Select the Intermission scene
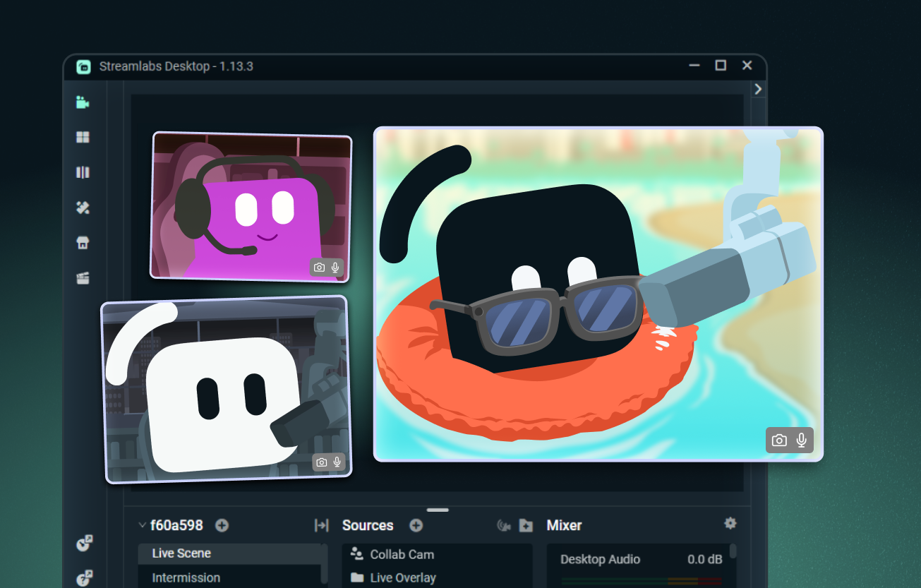Image resolution: width=921 pixels, height=588 pixels. [229, 577]
